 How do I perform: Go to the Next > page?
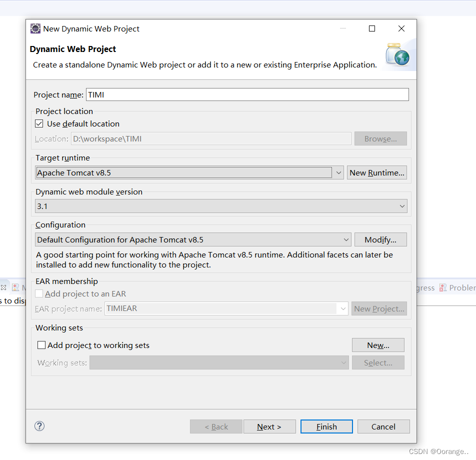point(269,426)
